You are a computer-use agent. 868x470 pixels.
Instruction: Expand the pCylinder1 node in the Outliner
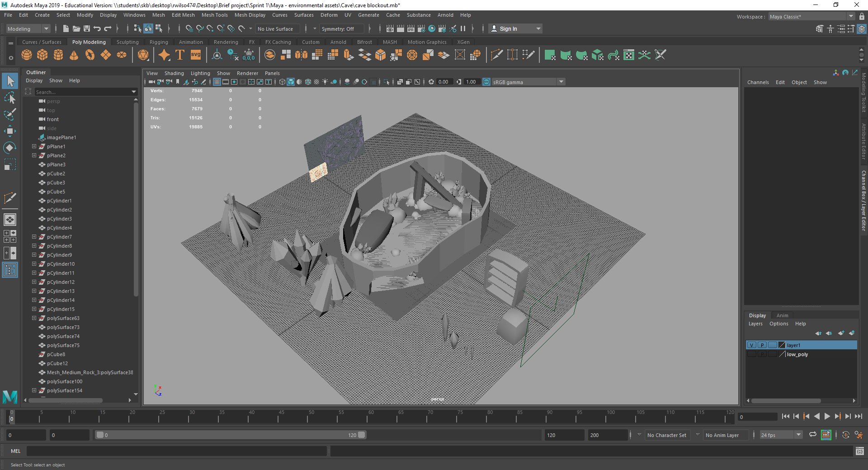[34, 201]
